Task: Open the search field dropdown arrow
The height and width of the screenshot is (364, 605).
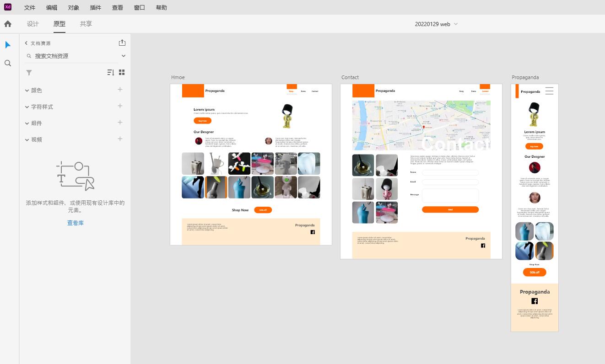Action: pyautogui.click(x=123, y=56)
